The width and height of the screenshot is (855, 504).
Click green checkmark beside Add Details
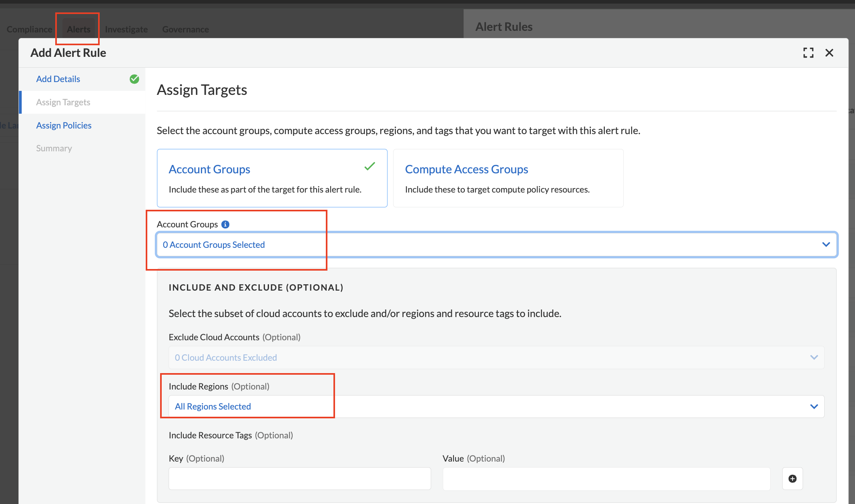(134, 79)
